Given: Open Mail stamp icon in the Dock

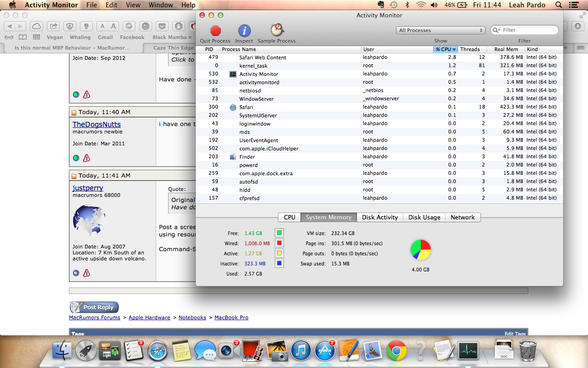Looking at the screenshot, I should [x=373, y=351].
